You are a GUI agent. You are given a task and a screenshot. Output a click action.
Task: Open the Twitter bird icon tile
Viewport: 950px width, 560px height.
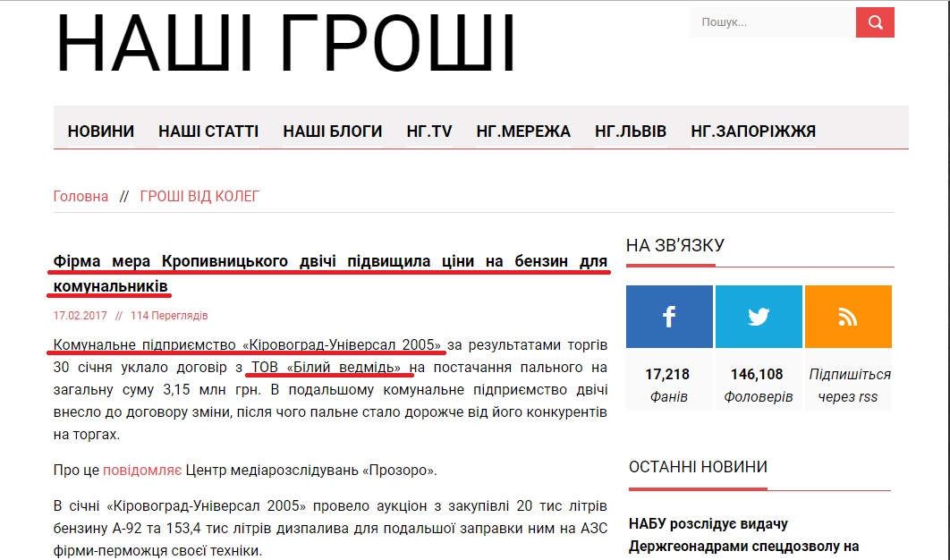[x=759, y=317]
